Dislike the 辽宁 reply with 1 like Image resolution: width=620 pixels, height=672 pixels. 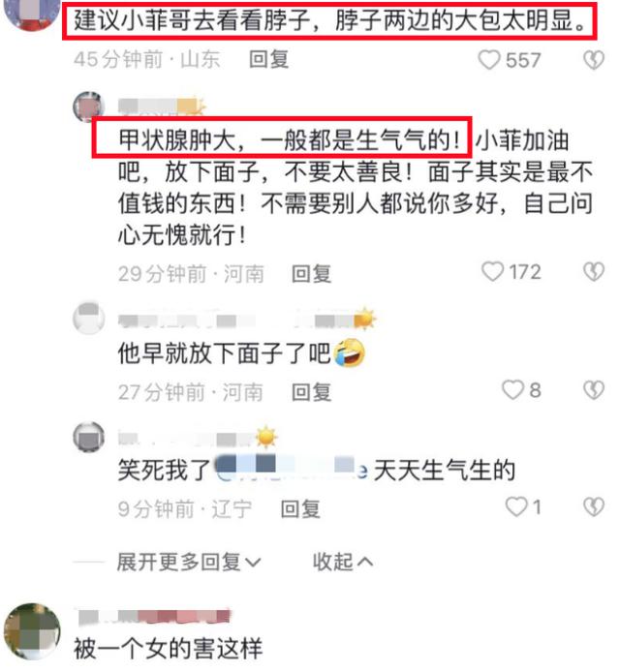coord(594,506)
